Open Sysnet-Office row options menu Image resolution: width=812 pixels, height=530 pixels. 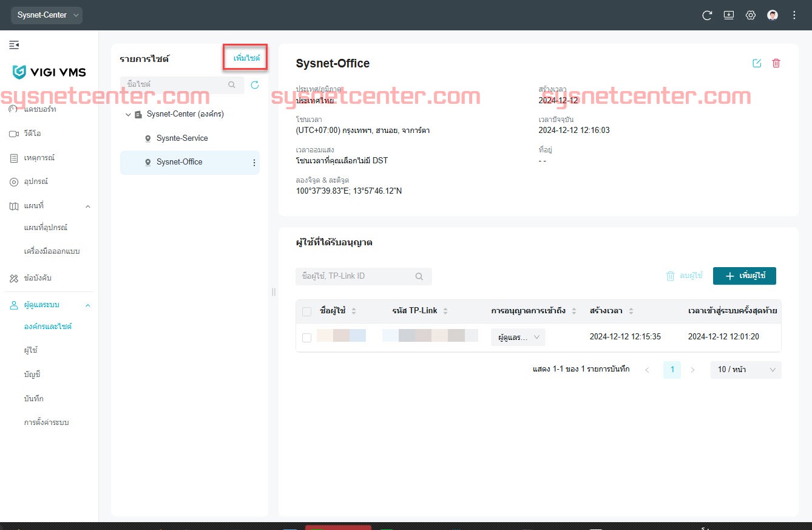point(254,163)
